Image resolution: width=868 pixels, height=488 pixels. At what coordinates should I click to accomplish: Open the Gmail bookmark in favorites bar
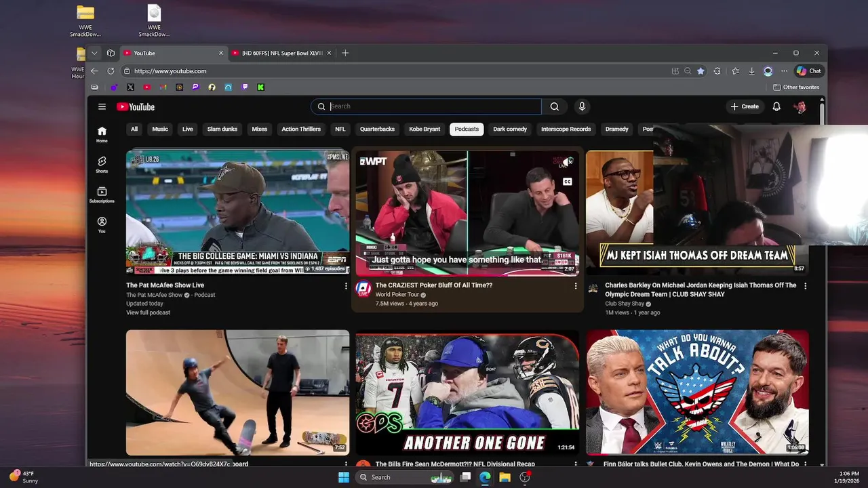point(163,87)
